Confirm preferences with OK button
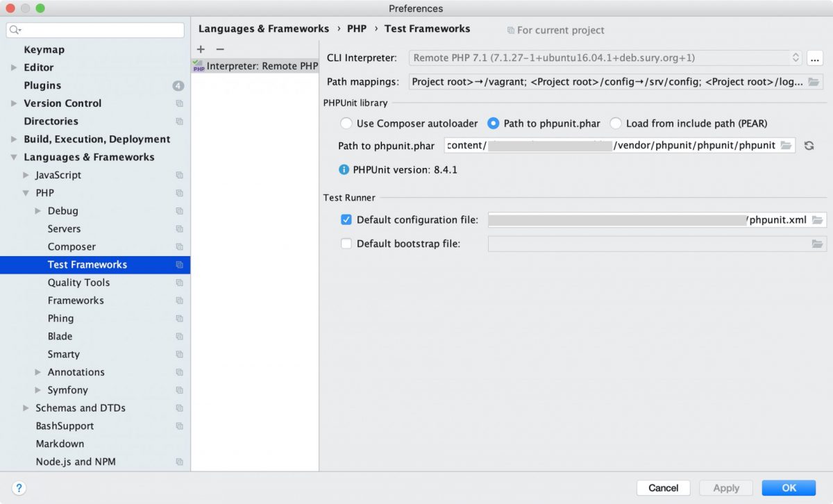The height and width of the screenshot is (504, 833). coord(789,488)
